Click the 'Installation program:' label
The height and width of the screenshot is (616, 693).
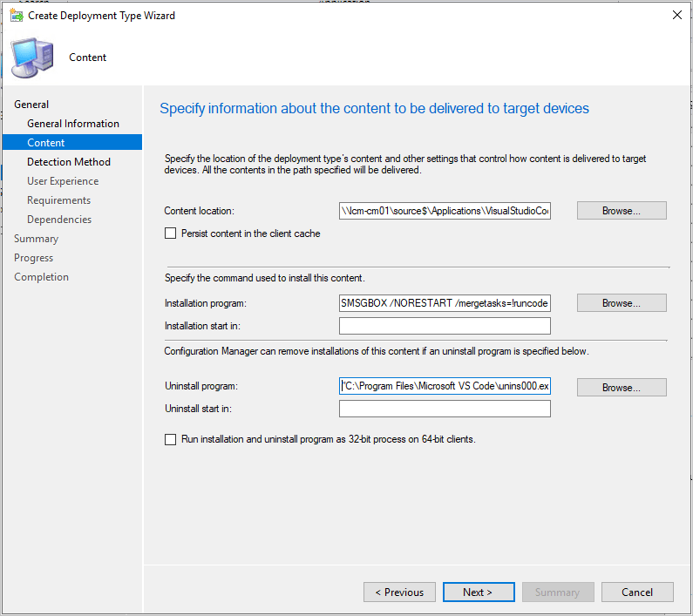coord(206,303)
